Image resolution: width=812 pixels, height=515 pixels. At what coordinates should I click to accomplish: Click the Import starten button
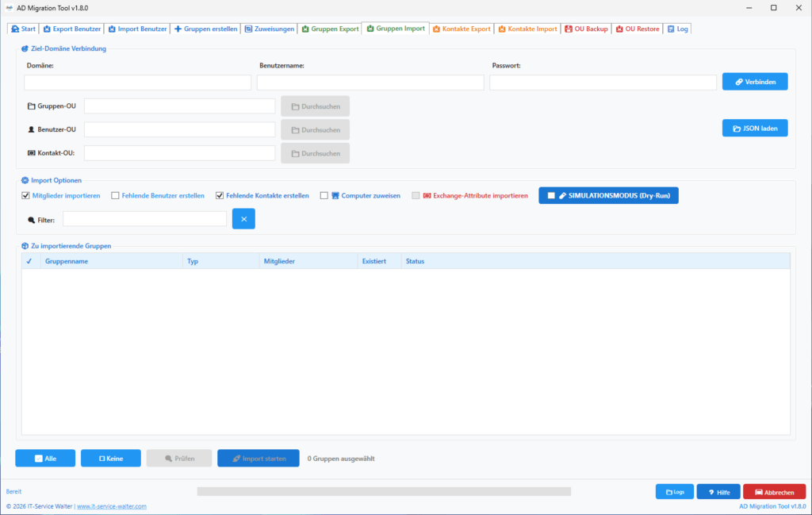click(259, 459)
